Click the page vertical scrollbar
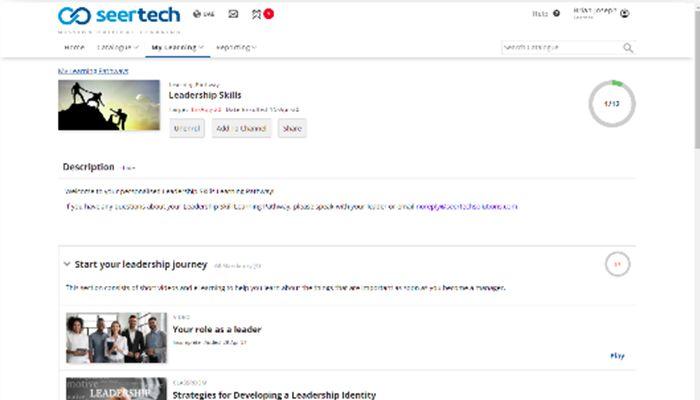 [696, 80]
